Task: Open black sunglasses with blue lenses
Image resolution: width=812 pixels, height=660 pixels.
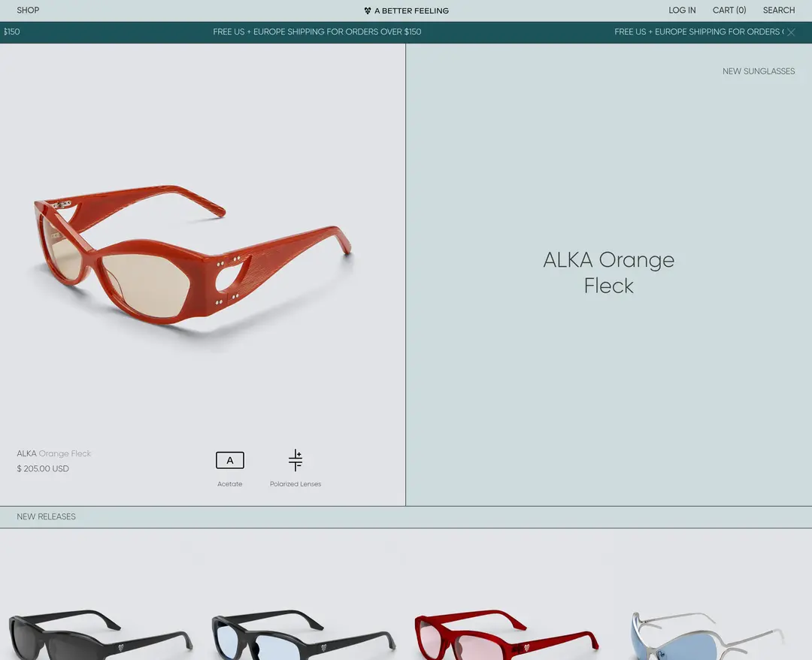Action: [304, 634]
